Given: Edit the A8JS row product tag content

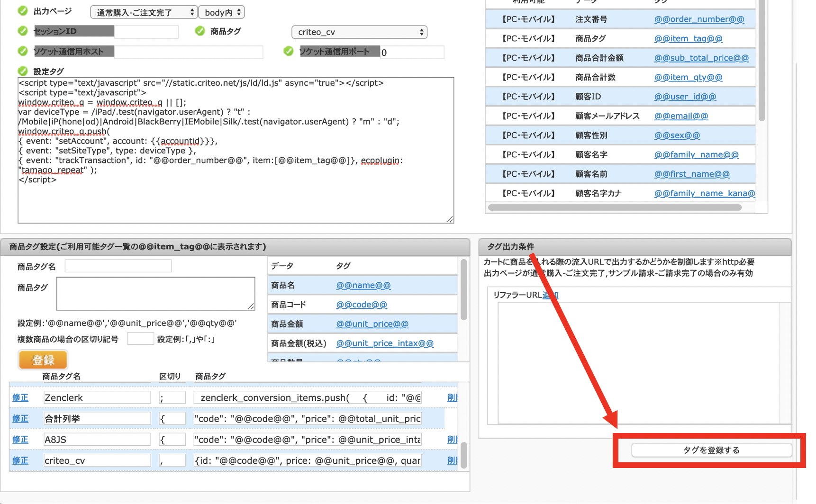Looking at the screenshot, I should coord(308,440).
